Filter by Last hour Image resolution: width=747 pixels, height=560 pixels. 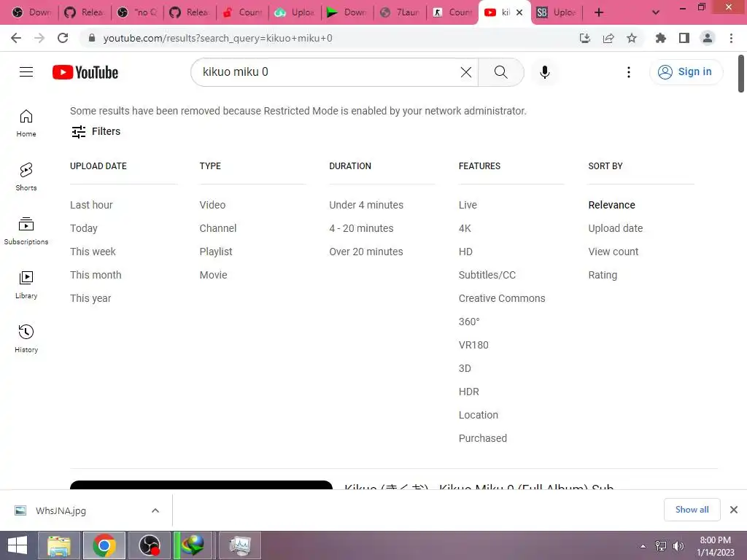click(x=91, y=205)
